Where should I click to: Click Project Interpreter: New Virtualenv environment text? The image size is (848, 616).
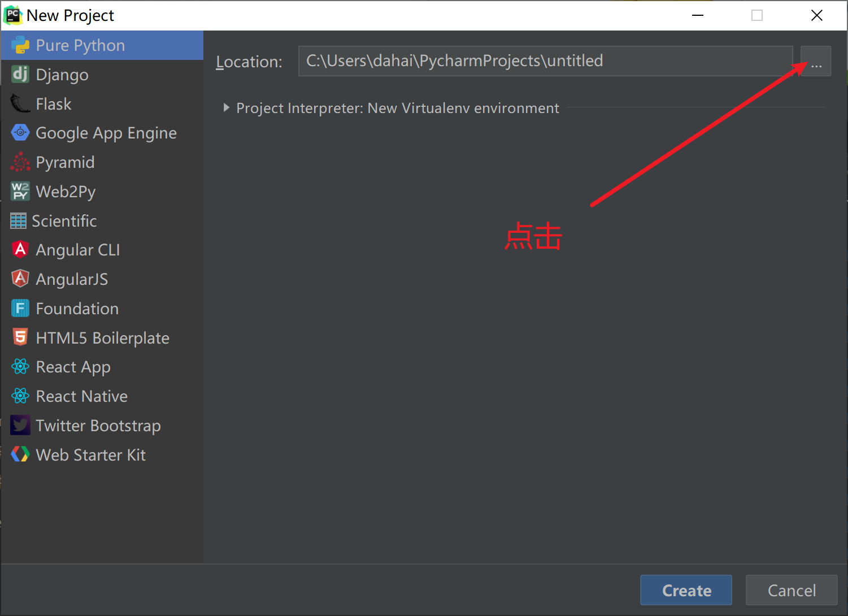[x=398, y=108]
